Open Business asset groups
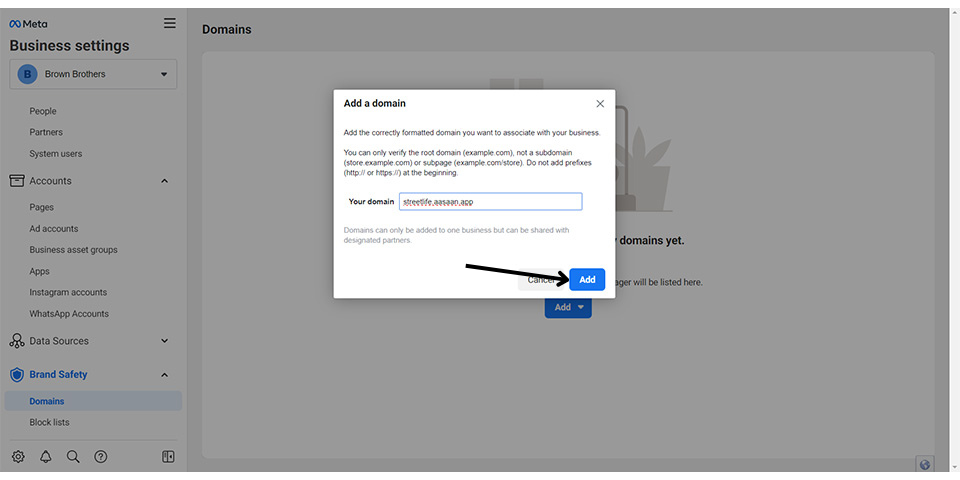This screenshot has width=960, height=480. coord(73,250)
